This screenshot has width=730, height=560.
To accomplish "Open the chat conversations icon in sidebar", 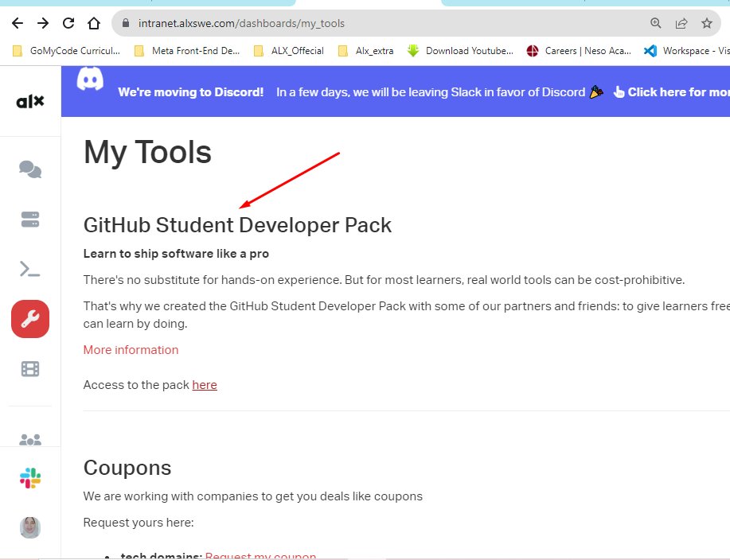I will (29, 169).
